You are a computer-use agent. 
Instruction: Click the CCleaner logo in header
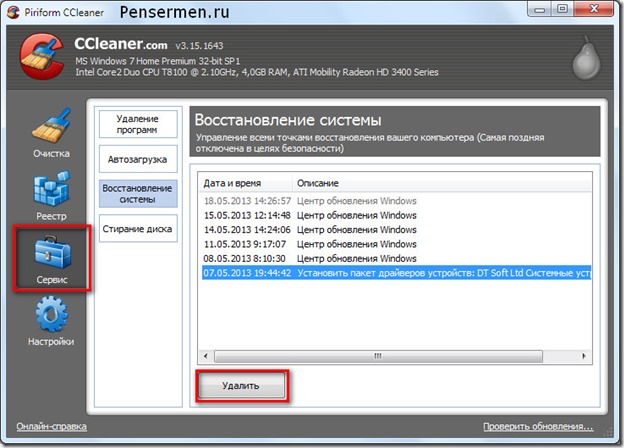[x=42, y=56]
